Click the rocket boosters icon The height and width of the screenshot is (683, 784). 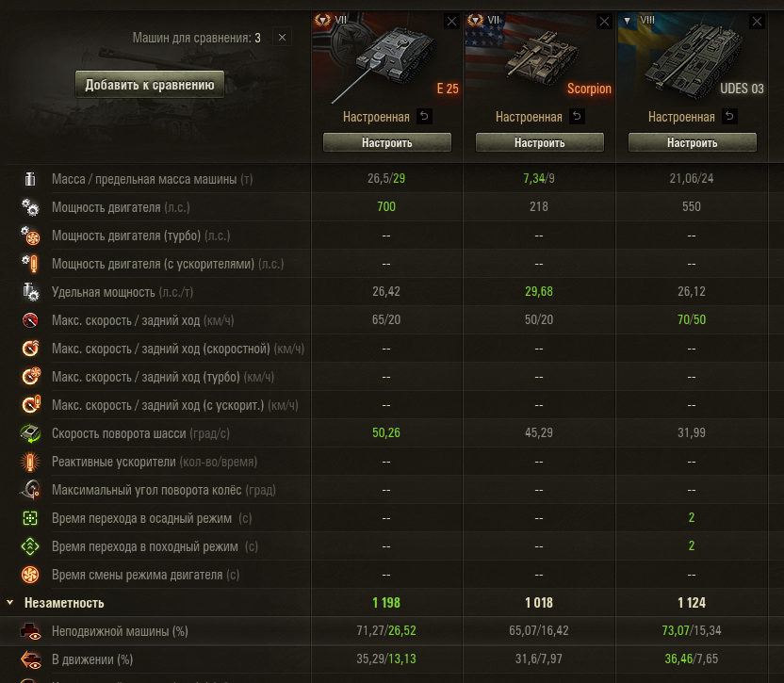(x=30, y=462)
